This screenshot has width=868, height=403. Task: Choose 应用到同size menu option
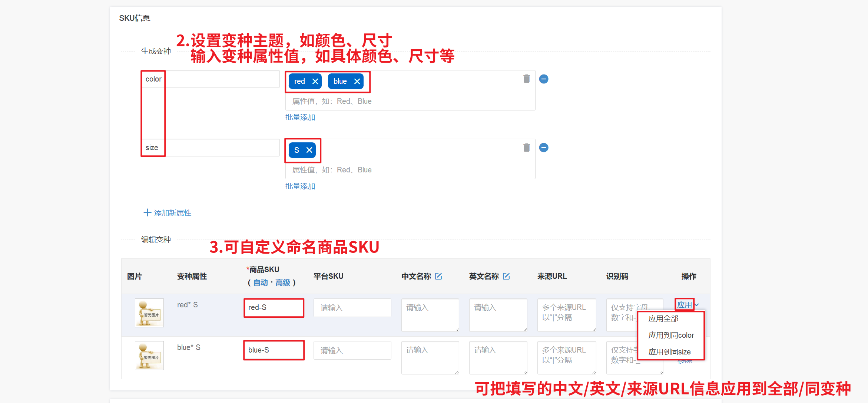(669, 352)
